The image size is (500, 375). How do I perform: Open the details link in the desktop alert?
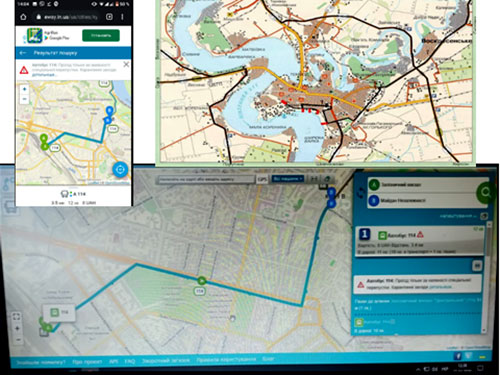441,287
